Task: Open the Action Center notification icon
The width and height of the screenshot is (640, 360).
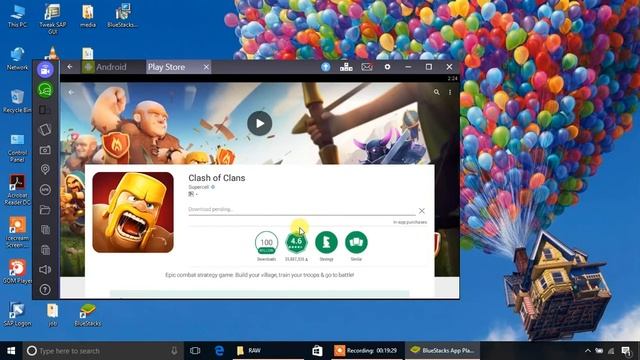Action: pos(626,351)
